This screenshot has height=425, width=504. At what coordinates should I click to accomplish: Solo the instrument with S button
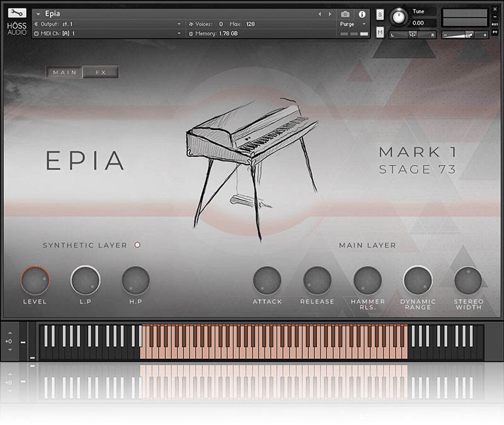(380, 14)
